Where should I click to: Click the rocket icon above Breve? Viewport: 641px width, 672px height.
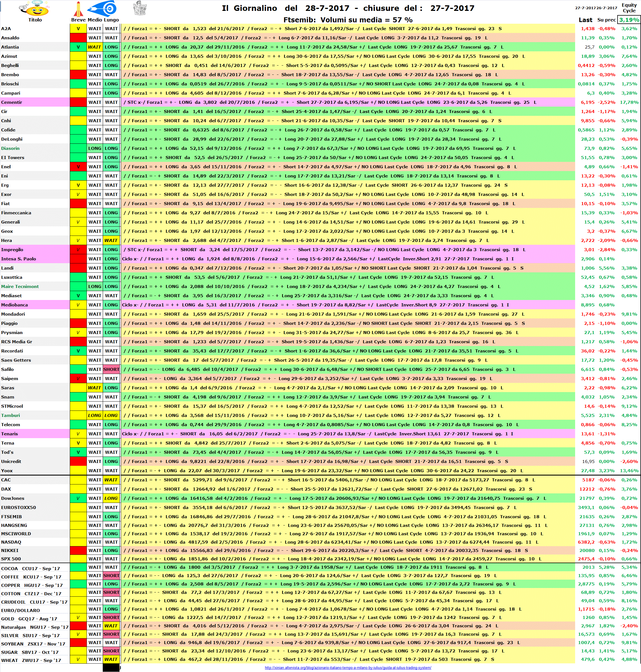coord(78,9)
